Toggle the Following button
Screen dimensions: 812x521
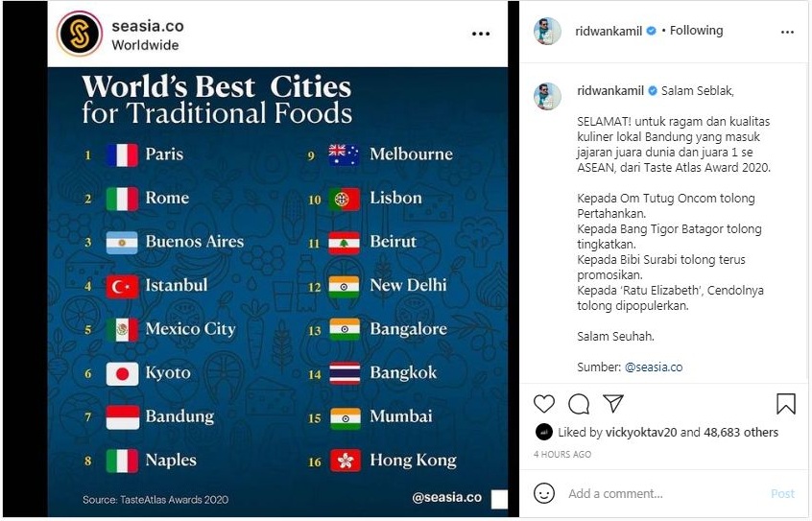pyautogui.click(x=696, y=31)
